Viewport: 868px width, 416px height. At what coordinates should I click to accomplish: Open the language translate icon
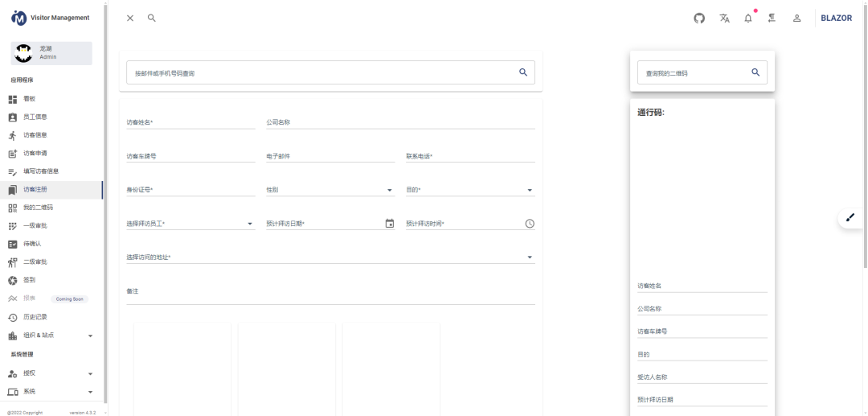point(724,19)
